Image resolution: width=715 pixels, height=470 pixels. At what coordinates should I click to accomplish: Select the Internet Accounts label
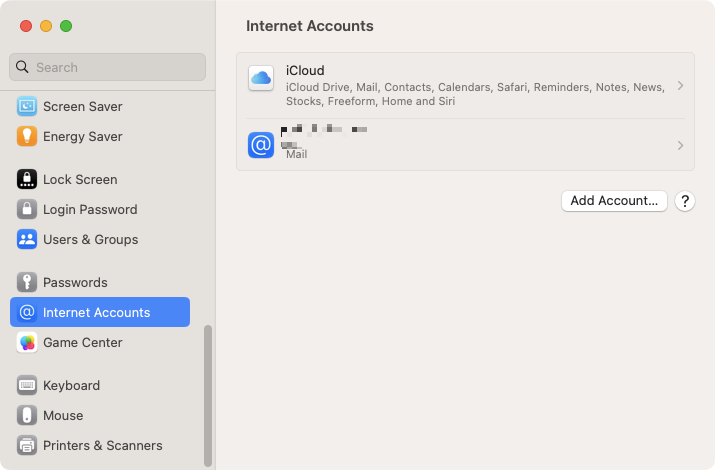97,312
